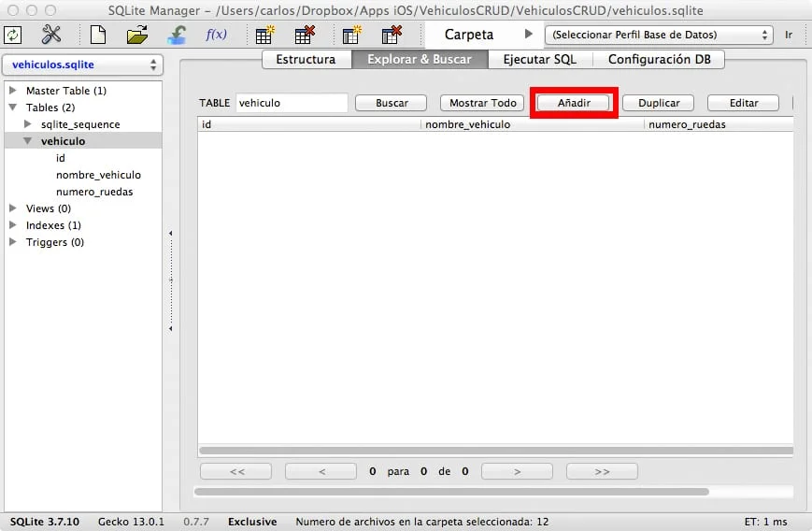
Task: Select numero_ruedas column in tree
Action: coord(94,192)
